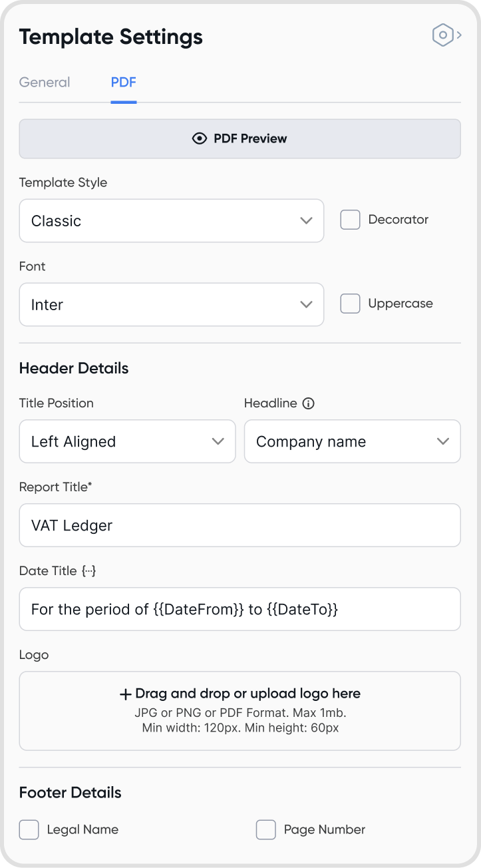Switch to the General tab

click(45, 83)
